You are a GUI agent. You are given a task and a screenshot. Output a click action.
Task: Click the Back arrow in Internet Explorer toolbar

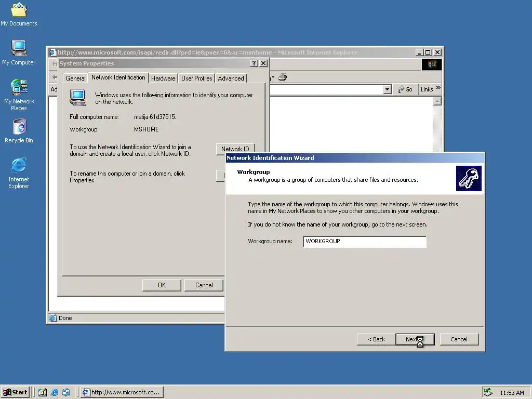(x=55, y=77)
